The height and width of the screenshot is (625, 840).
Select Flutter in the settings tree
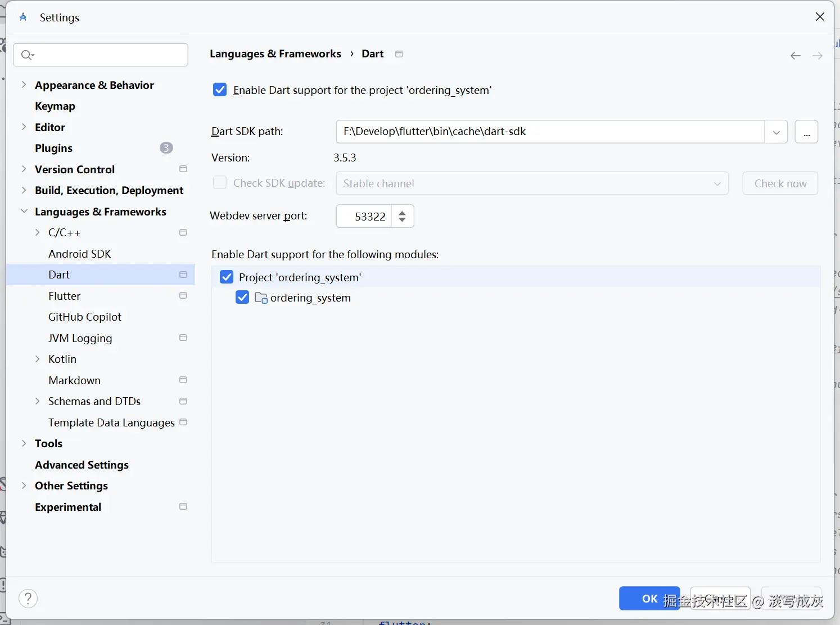tap(64, 296)
